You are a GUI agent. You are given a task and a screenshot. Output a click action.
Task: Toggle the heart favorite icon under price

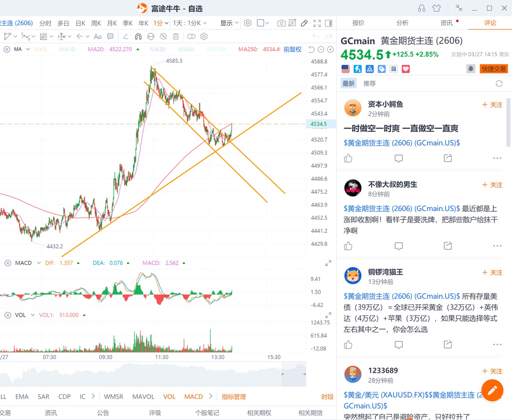[x=405, y=69]
